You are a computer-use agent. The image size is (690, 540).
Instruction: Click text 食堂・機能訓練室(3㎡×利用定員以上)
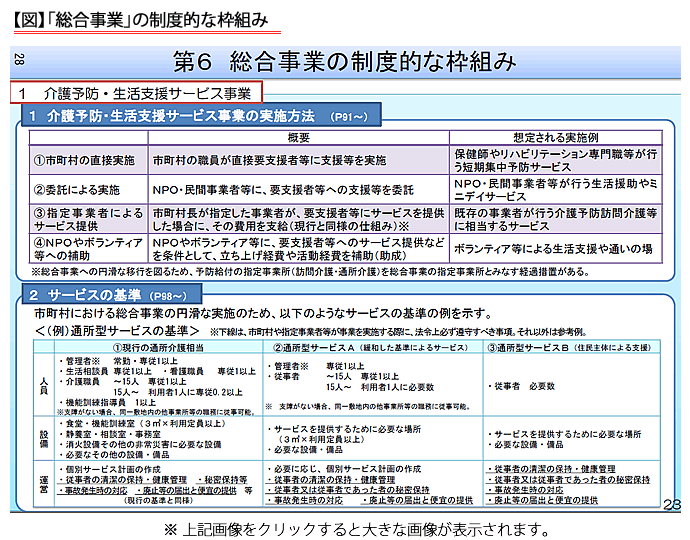[x=142, y=423]
